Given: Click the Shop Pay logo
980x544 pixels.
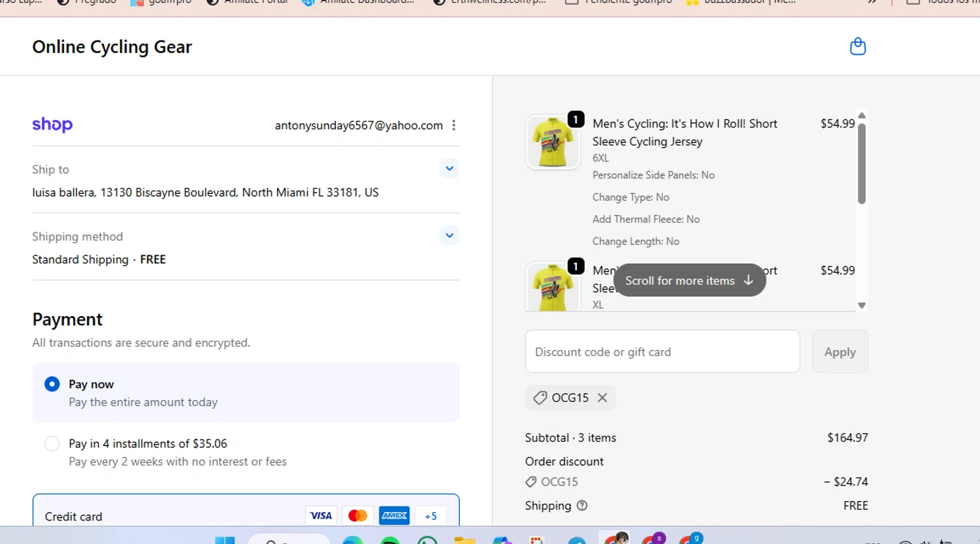Looking at the screenshot, I should point(52,125).
